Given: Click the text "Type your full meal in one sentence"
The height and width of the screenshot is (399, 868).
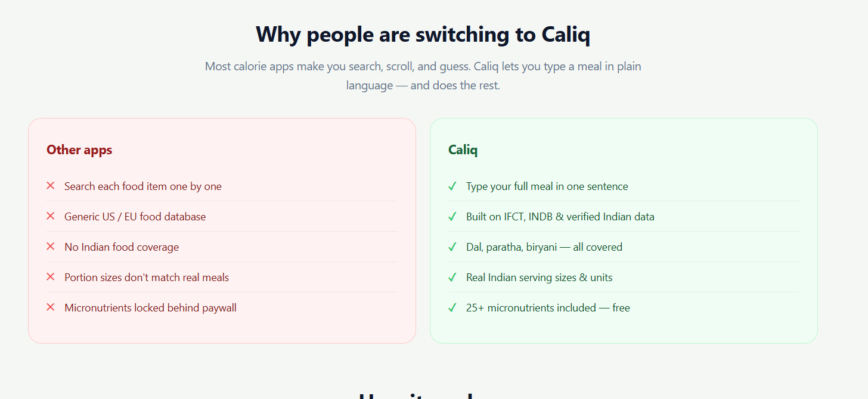Looking at the screenshot, I should click(x=547, y=186).
